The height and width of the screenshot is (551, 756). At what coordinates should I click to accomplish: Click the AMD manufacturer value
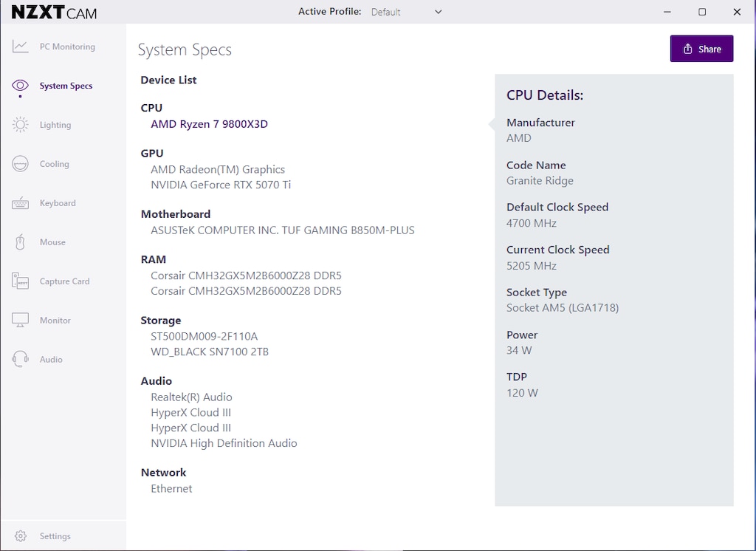tap(518, 138)
